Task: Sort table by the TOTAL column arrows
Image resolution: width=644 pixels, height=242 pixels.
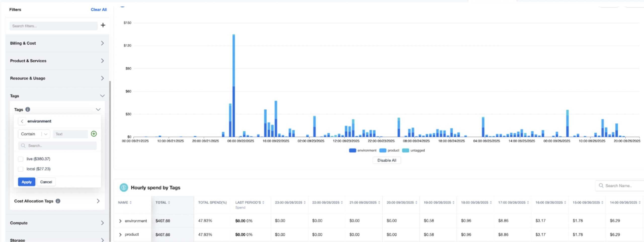Action: 169,202
